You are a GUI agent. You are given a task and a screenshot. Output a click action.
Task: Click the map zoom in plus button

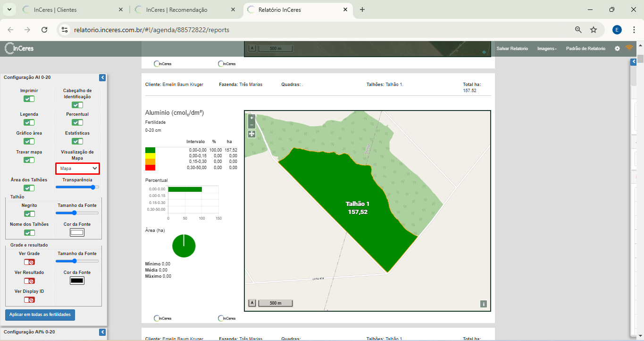[251, 118]
